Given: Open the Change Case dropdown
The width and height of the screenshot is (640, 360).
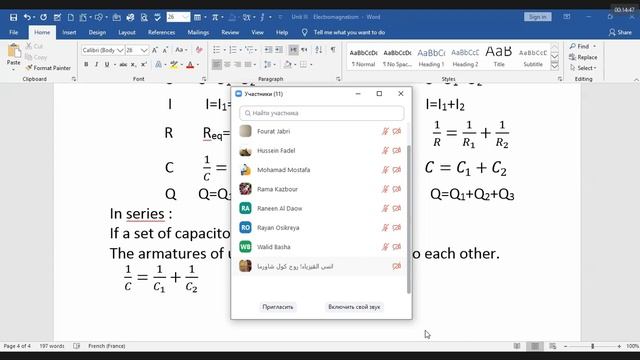Looking at the screenshot, I should click(x=181, y=50).
